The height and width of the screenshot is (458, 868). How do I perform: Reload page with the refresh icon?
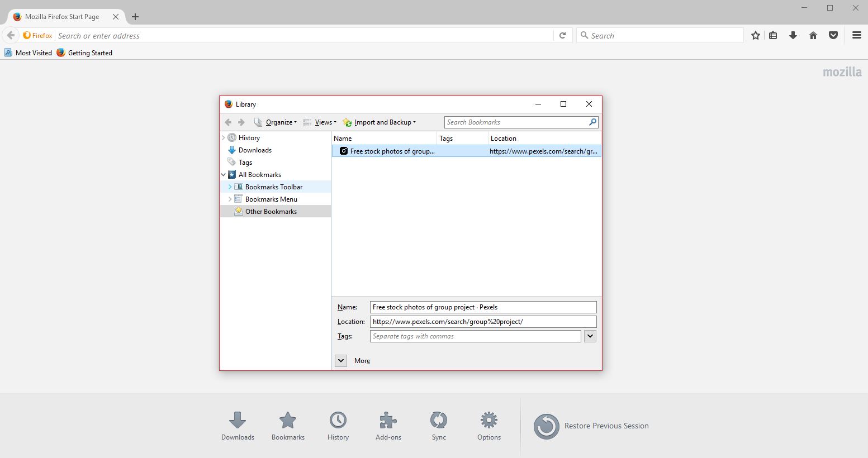[x=563, y=35]
